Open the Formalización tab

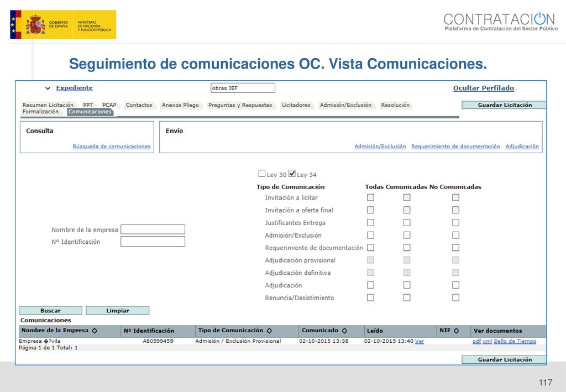40,112
